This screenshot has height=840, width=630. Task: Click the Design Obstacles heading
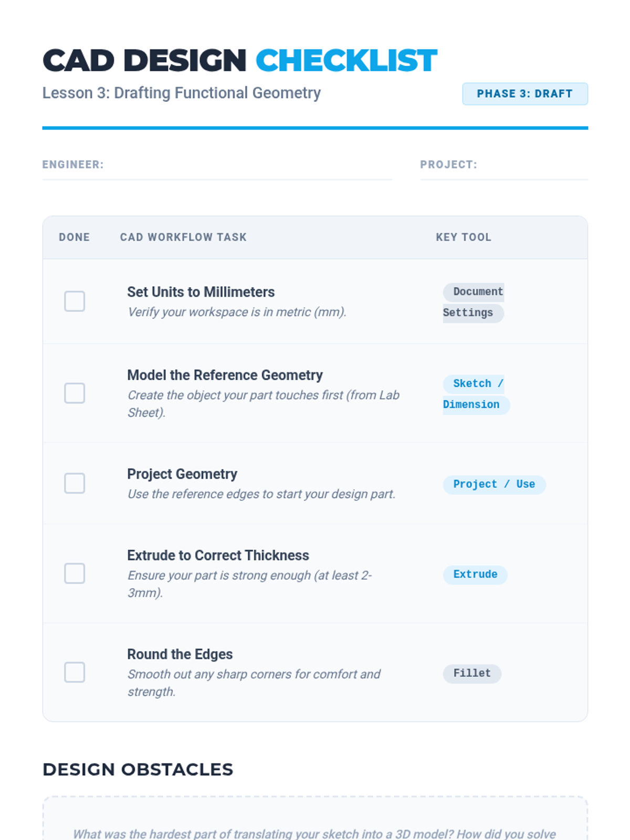pyautogui.click(x=138, y=770)
